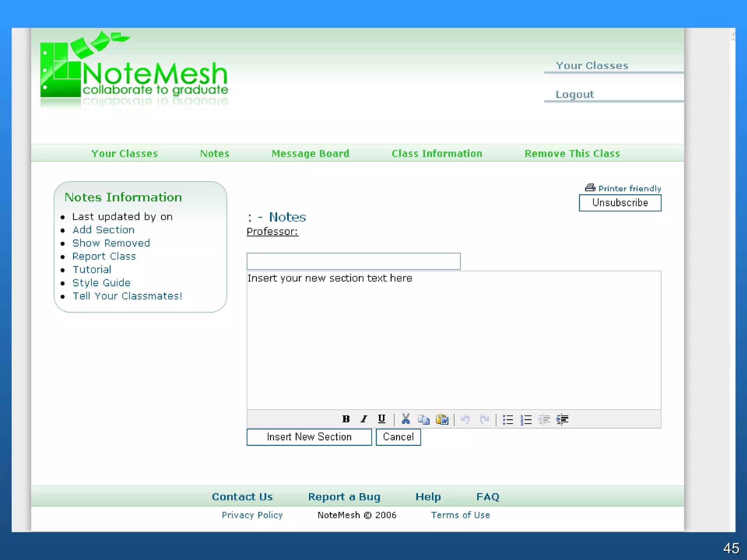Open the Class Information tab
Image resolution: width=747 pixels, height=560 pixels.
(x=437, y=153)
